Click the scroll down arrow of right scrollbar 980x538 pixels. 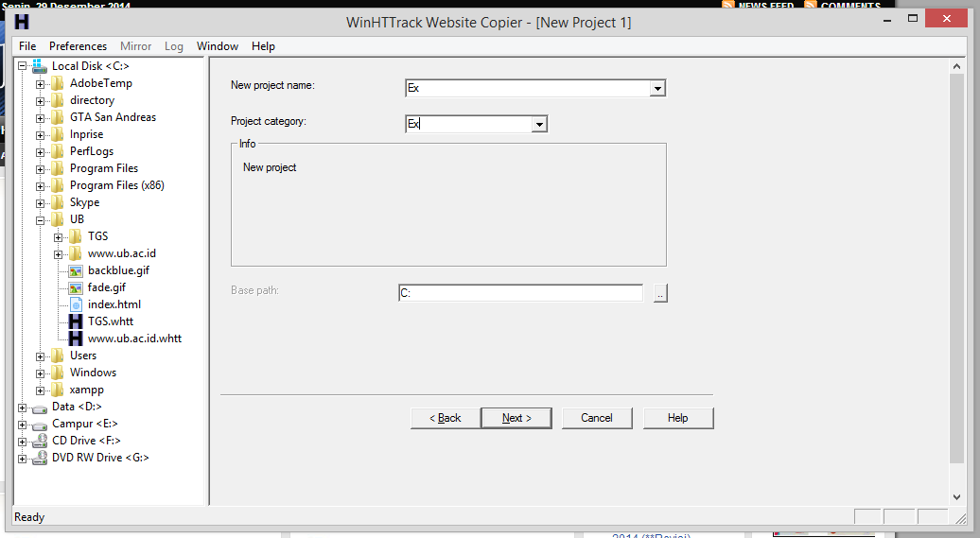coord(956,497)
